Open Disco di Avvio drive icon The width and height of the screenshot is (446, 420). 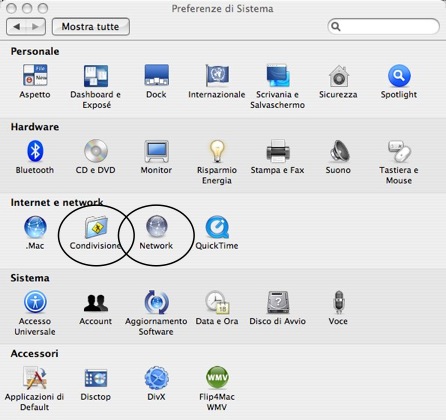pos(278,302)
